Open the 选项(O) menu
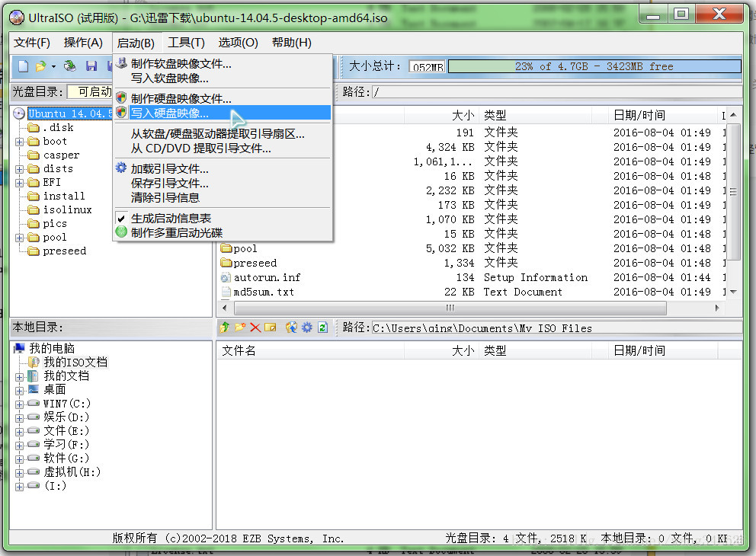This screenshot has height=556, width=756. (239, 43)
